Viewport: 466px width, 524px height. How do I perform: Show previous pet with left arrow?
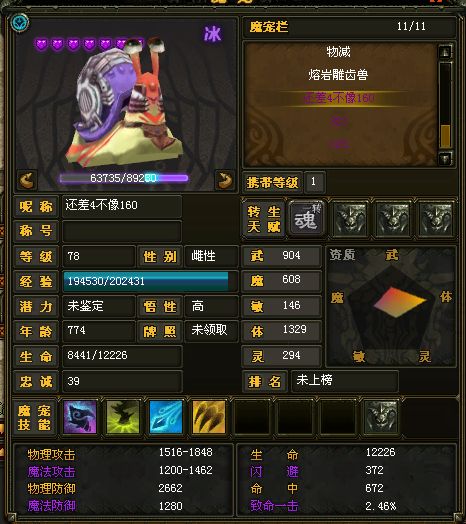tap(27, 180)
